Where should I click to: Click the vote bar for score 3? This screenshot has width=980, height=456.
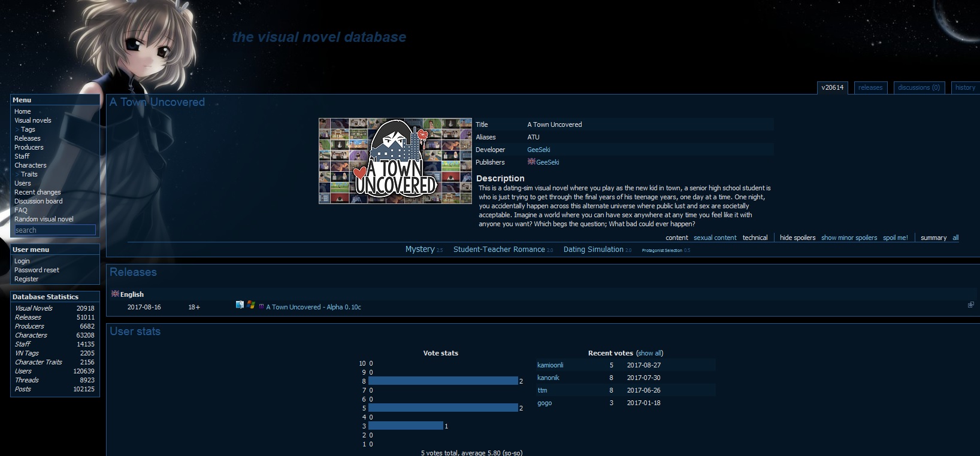click(406, 425)
